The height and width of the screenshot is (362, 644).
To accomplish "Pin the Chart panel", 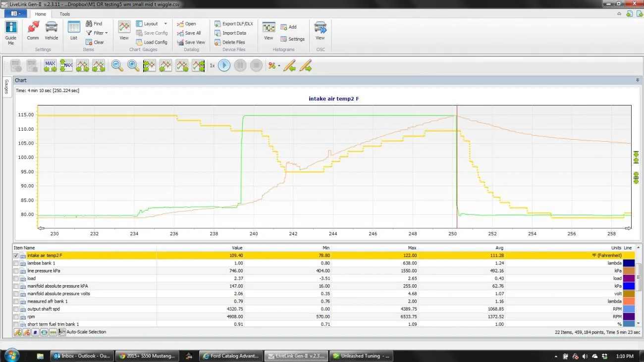I will tap(638, 80).
